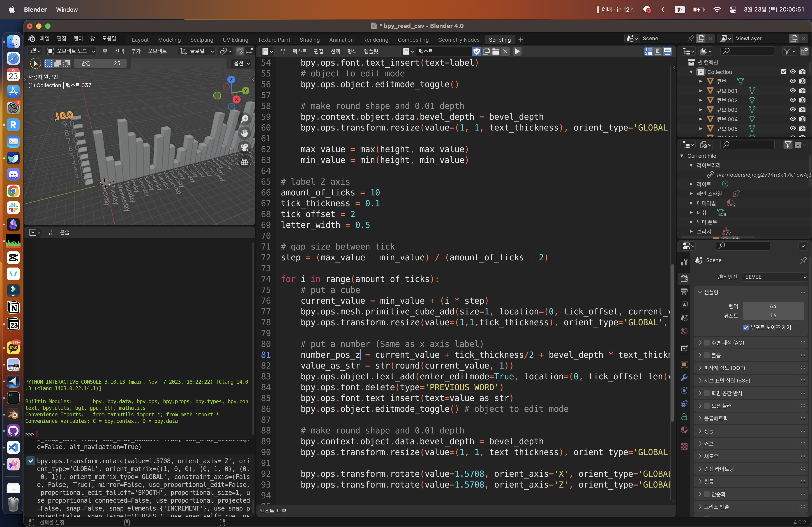
Task: Pin the Scene properties with pin icon
Action: 803,260
